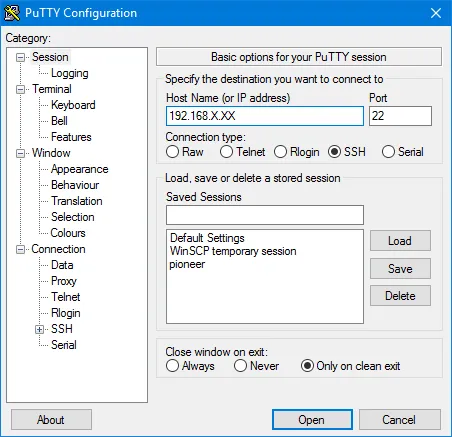This screenshot has height=437, width=452.
Task: Open the Logging category
Action: point(70,73)
